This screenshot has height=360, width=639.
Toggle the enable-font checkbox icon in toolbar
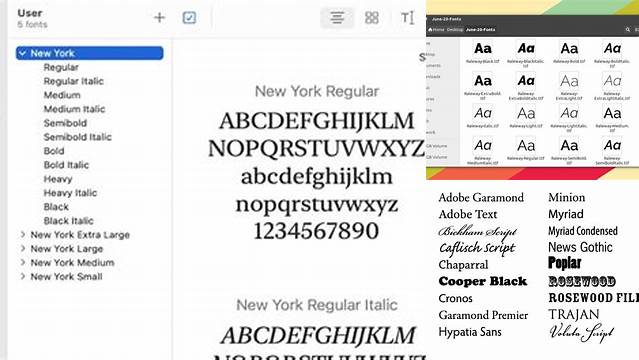pos(189,18)
